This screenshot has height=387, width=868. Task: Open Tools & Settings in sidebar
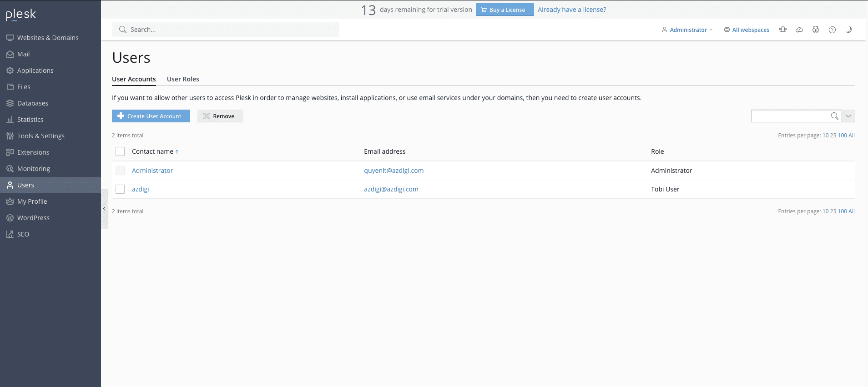[x=40, y=136]
